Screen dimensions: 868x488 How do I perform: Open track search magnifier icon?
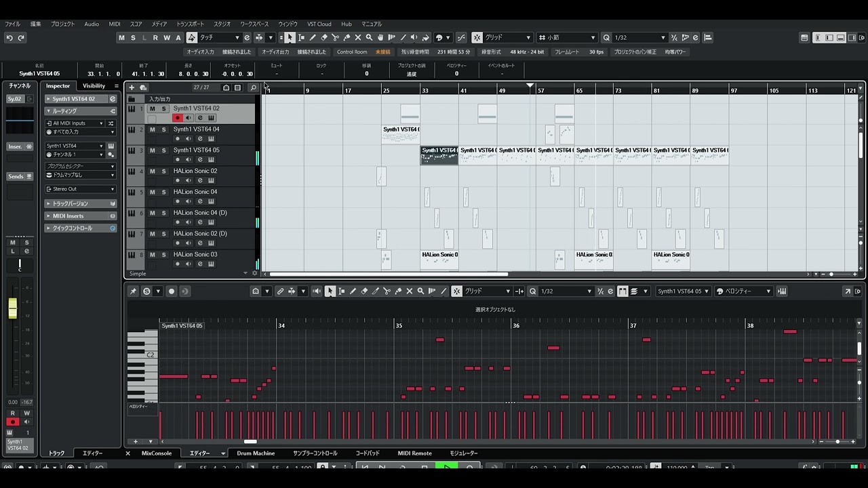point(253,87)
